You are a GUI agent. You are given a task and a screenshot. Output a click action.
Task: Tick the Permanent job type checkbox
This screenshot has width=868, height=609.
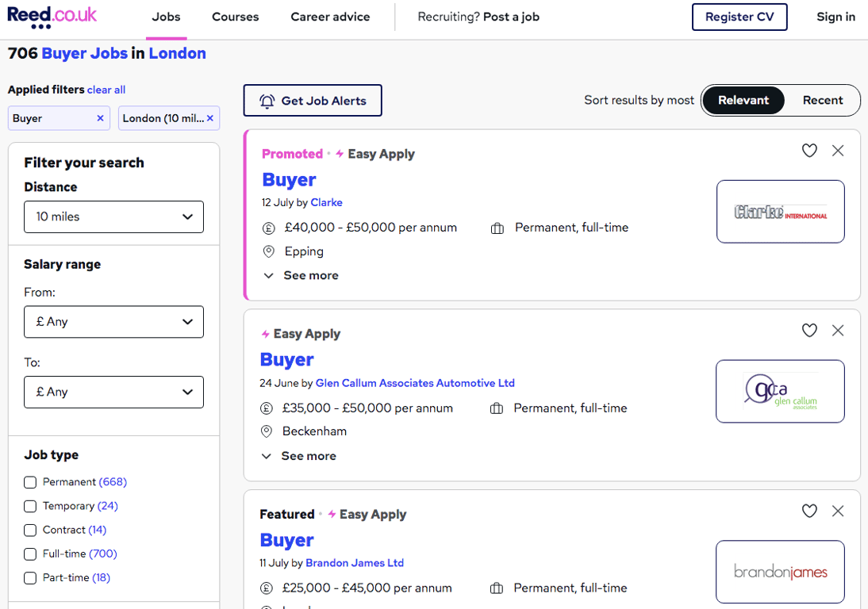coord(30,482)
